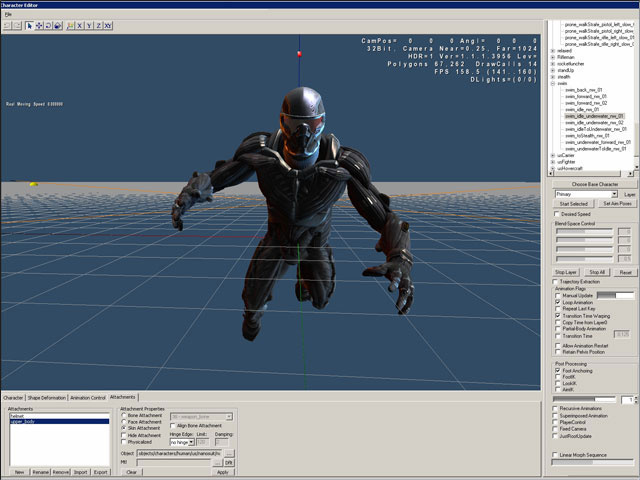This screenshot has width=640, height=480.
Task: Select the helmet attachment in list
Action: (x=17, y=415)
